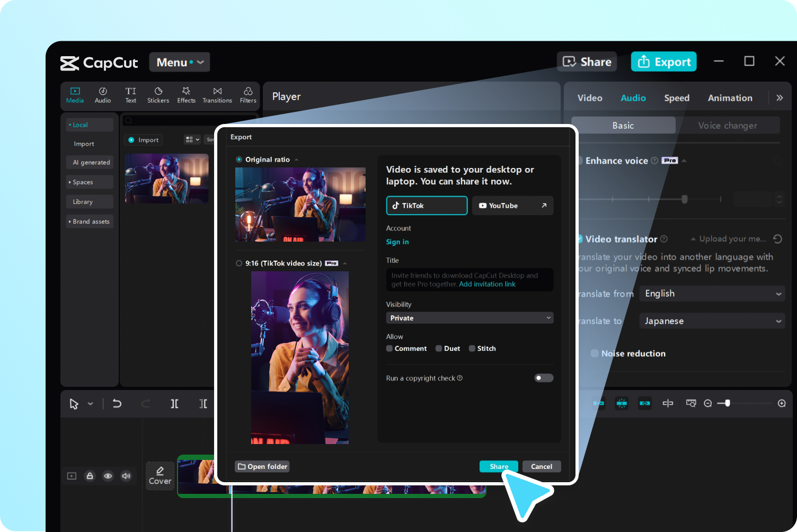Hide the video track with the eye icon
This screenshot has height=532, width=797.
108,476
